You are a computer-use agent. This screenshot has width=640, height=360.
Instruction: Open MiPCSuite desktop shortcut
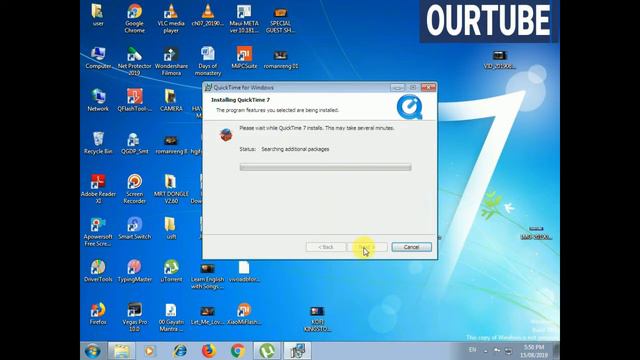[244, 58]
